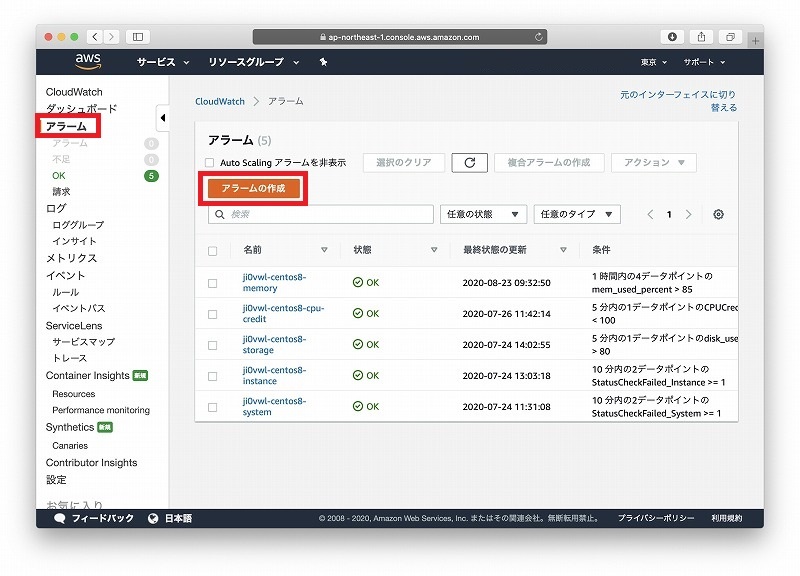Go to previous page of alarms
The image size is (800, 576).
(650, 214)
